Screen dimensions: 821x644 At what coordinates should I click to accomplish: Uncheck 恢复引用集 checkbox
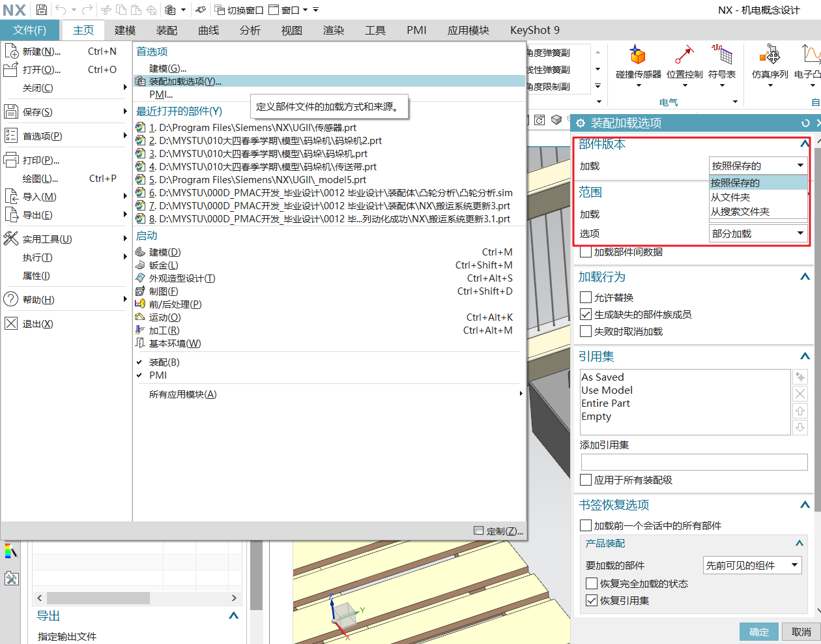[x=592, y=600]
